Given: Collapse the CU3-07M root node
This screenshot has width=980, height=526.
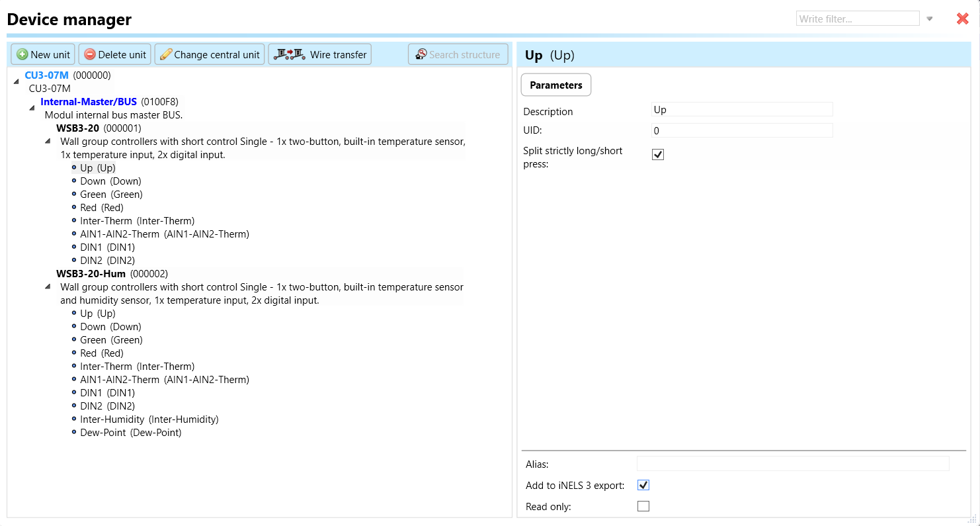Looking at the screenshot, I should pyautogui.click(x=16, y=81).
